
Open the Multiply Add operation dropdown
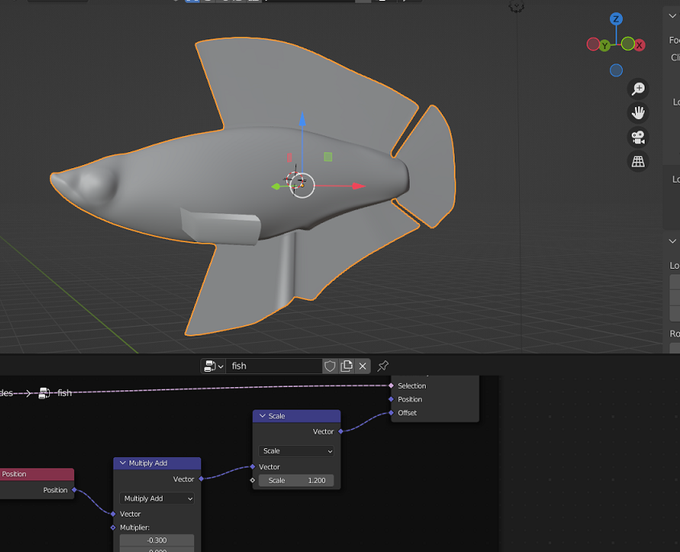pyautogui.click(x=157, y=499)
